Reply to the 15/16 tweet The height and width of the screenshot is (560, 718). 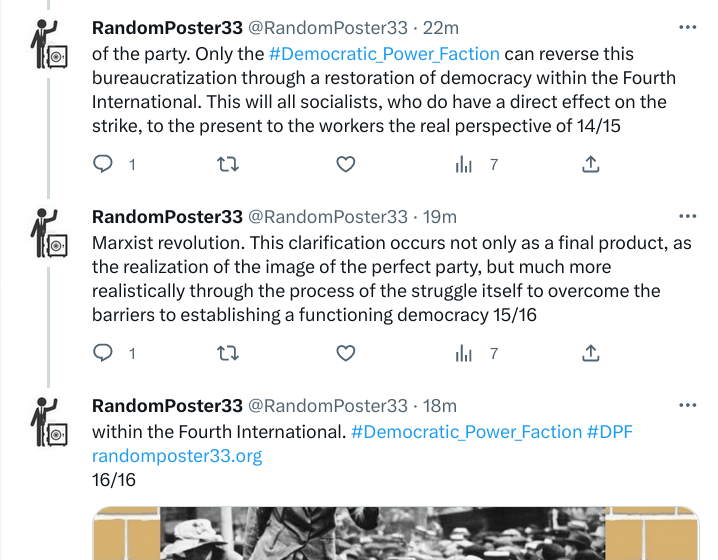[103, 352]
